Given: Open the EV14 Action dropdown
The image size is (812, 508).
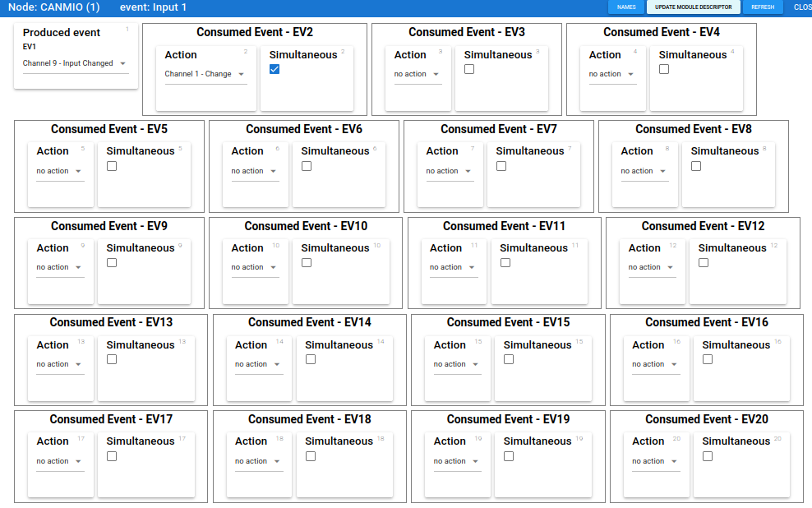Looking at the screenshot, I should [x=258, y=364].
